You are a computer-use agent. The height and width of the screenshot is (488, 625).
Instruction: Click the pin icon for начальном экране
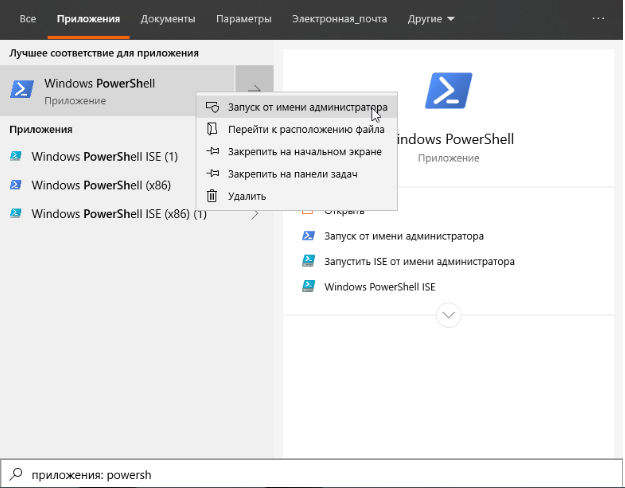(212, 151)
